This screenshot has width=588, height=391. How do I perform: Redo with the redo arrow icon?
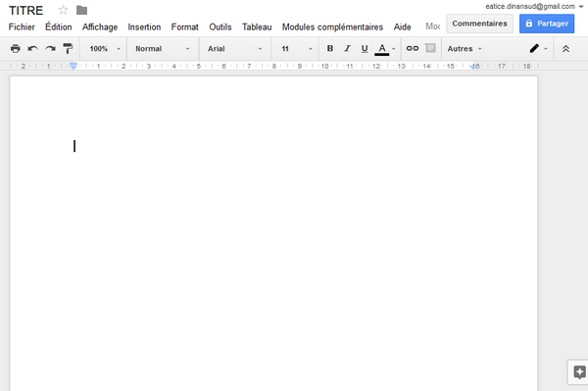click(x=50, y=48)
